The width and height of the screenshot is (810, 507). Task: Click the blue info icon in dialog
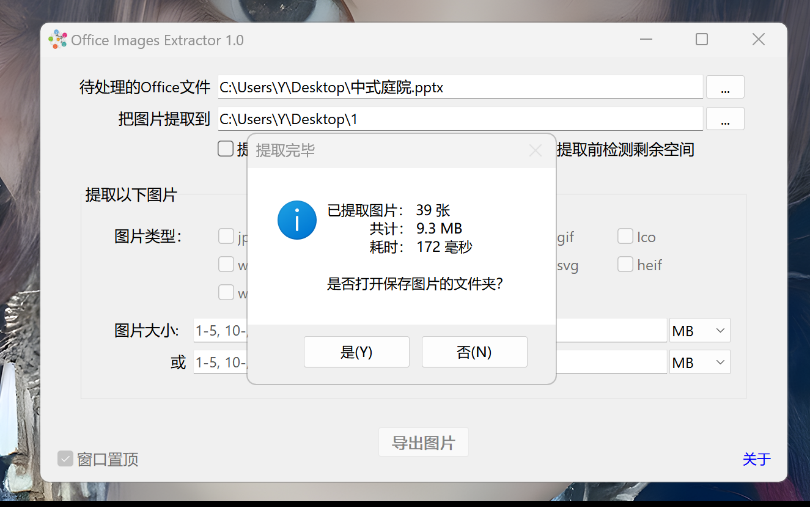(297, 220)
